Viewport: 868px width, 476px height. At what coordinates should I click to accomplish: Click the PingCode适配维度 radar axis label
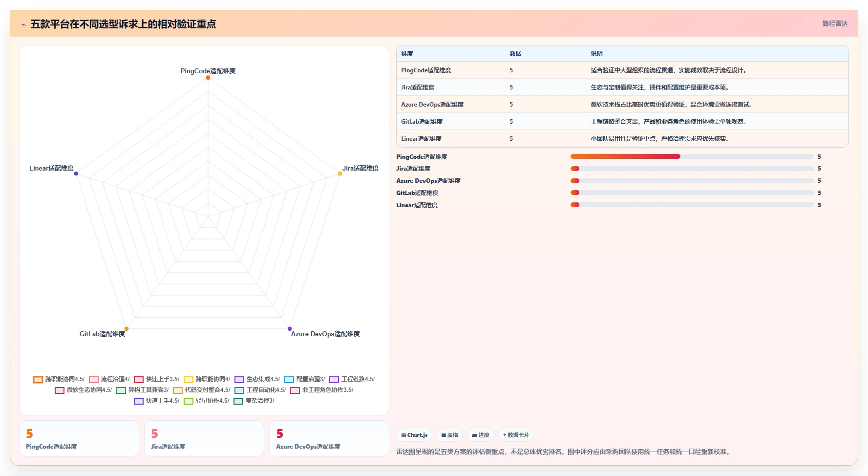(208, 71)
